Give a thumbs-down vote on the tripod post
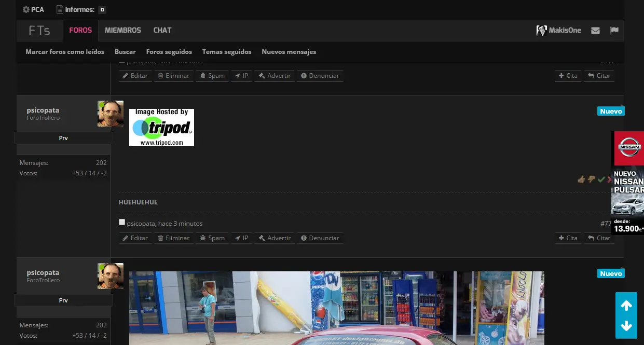Screen dimensions: 644x345 pyautogui.click(x=591, y=180)
